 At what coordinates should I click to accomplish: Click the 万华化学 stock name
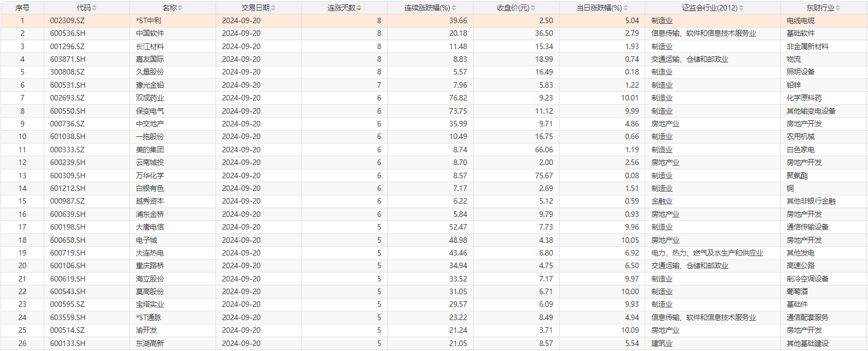pos(150,175)
